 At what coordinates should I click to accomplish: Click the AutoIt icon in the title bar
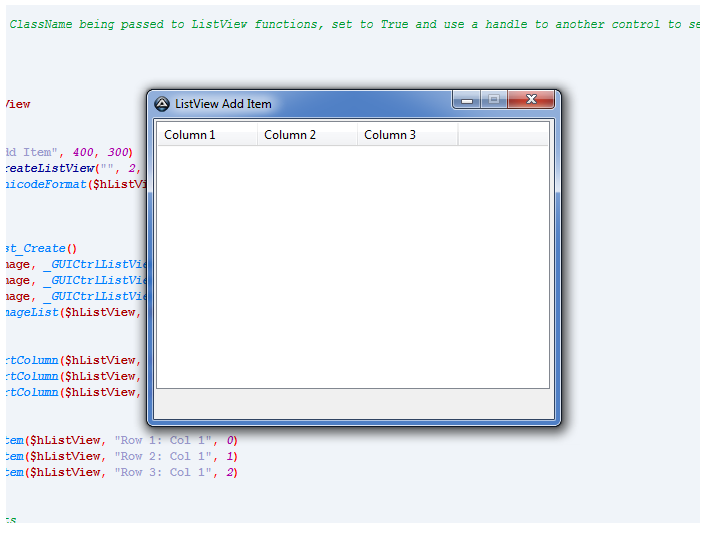162,104
